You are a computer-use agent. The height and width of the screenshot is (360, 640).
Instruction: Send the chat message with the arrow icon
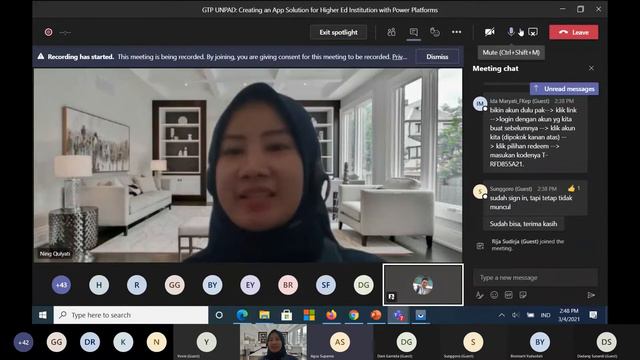(591, 295)
